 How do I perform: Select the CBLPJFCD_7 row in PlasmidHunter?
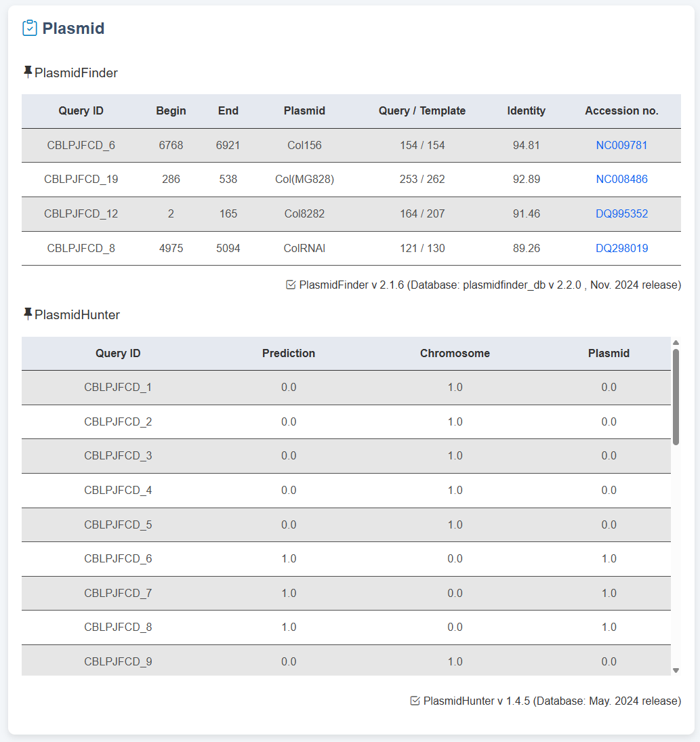pos(118,593)
